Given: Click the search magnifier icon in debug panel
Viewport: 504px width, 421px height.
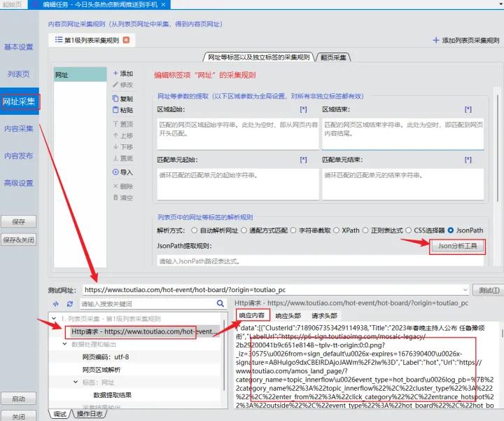Looking at the screenshot, I should point(220,303).
